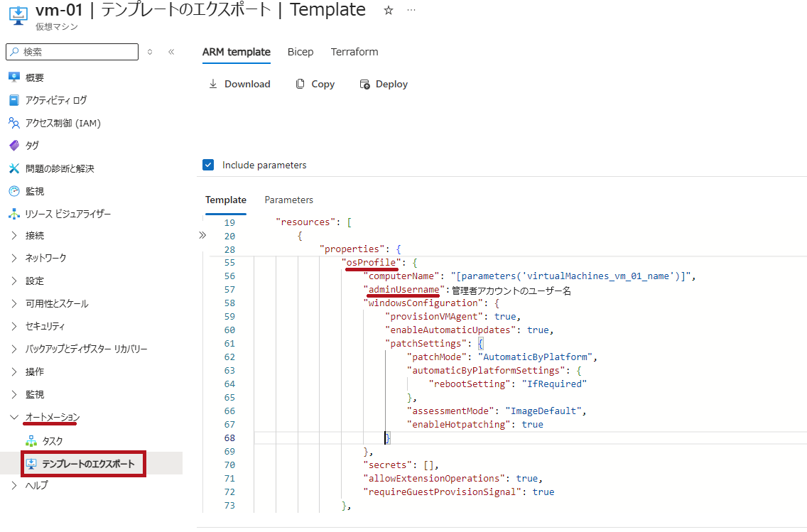Focus the 検索 search input field
The image size is (807, 532).
coord(72,52)
